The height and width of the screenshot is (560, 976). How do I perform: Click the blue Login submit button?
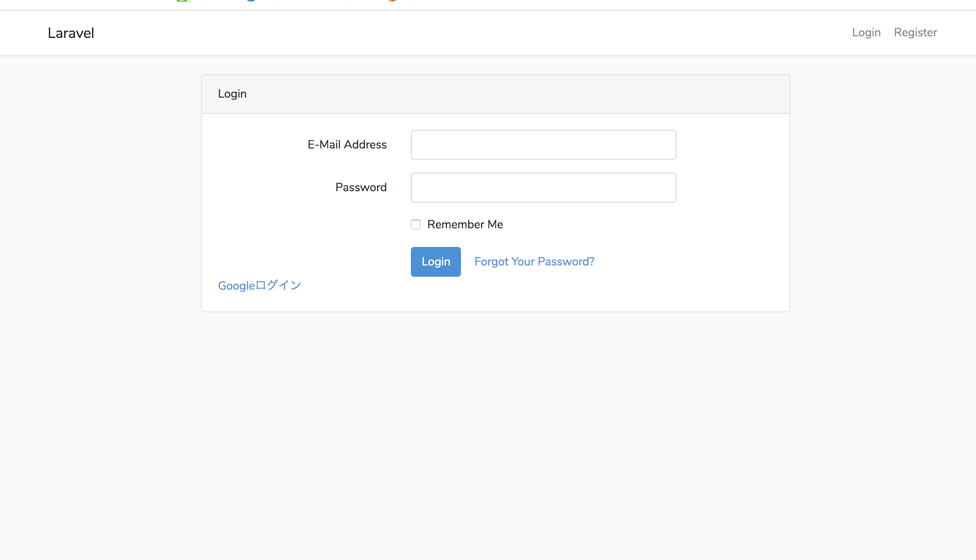tap(436, 261)
